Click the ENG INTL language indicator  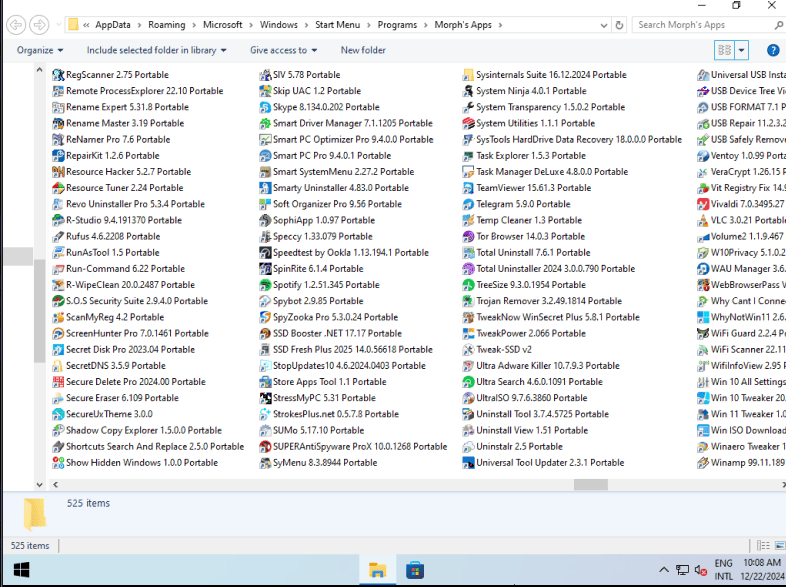[x=723, y=570]
